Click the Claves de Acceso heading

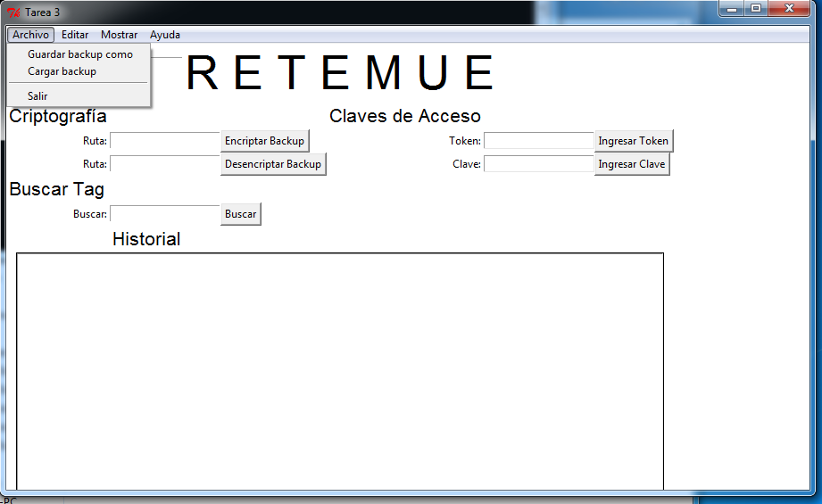404,116
